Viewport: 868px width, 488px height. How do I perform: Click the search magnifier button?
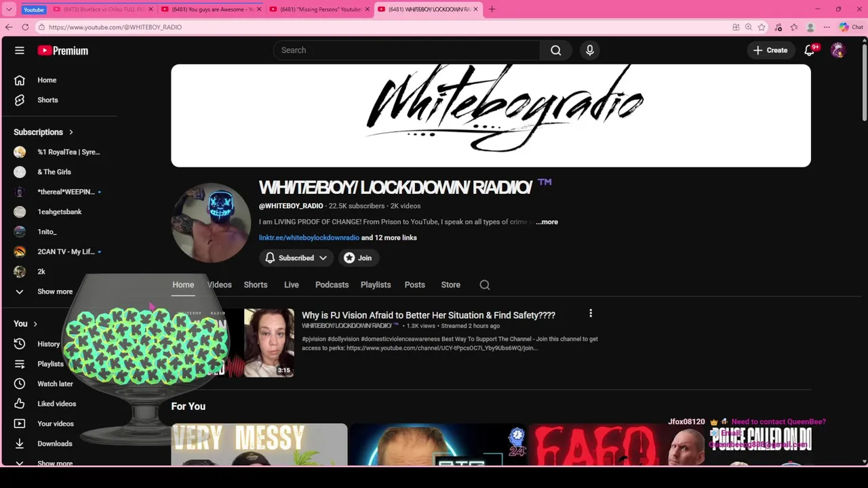556,50
